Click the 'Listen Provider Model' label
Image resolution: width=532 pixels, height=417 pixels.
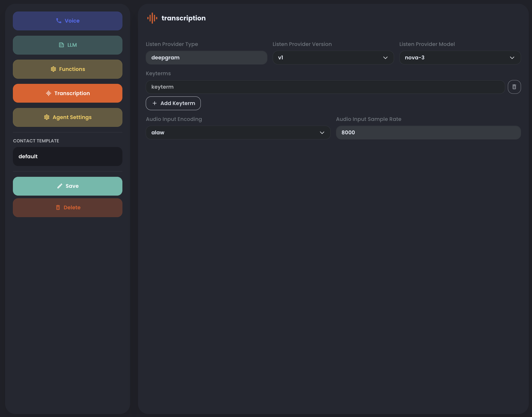click(x=427, y=44)
